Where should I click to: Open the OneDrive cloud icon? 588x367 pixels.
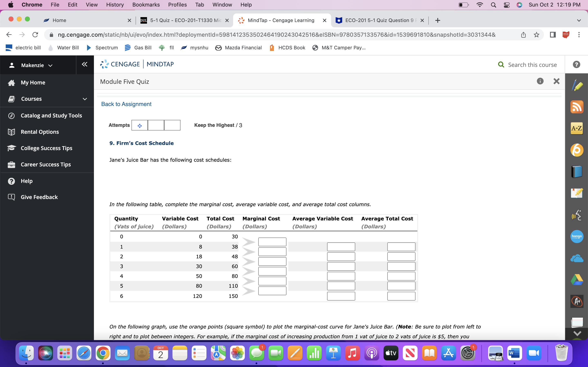pos(577,258)
